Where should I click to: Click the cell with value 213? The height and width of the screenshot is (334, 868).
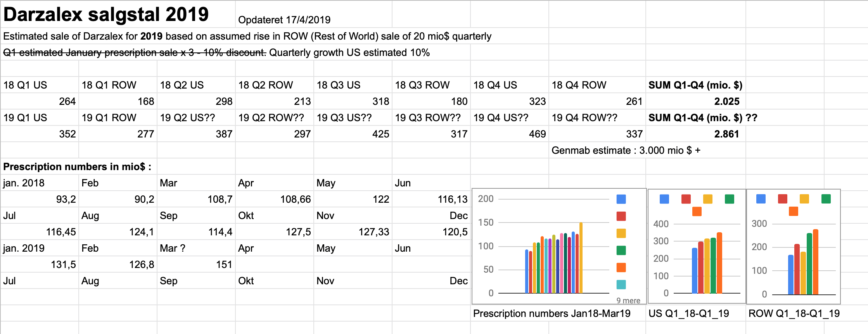point(275,101)
